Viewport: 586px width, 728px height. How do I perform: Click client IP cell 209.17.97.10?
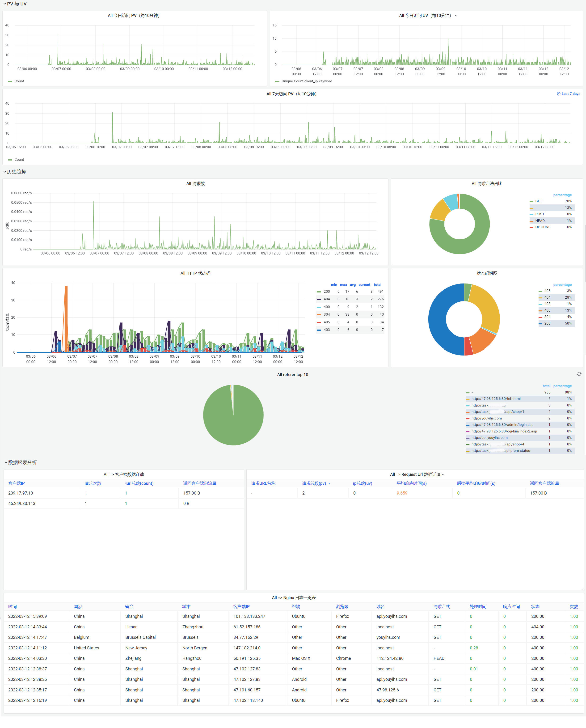coord(21,493)
